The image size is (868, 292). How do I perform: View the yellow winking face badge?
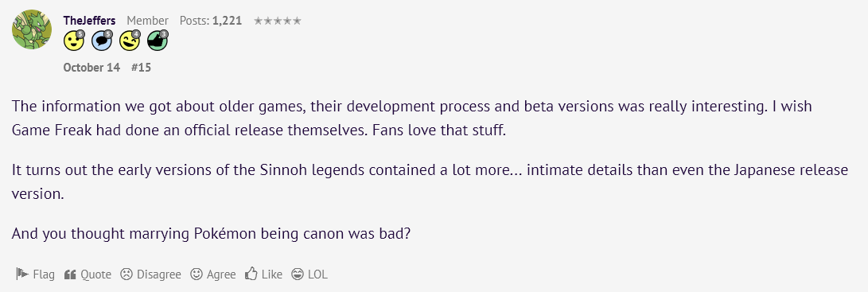[x=130, y=40]
